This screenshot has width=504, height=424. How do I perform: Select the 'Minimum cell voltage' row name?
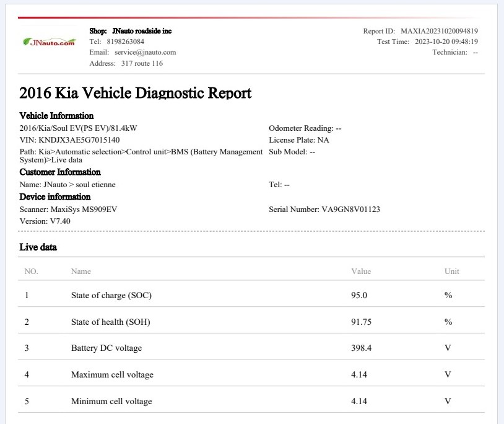(111, 402)
